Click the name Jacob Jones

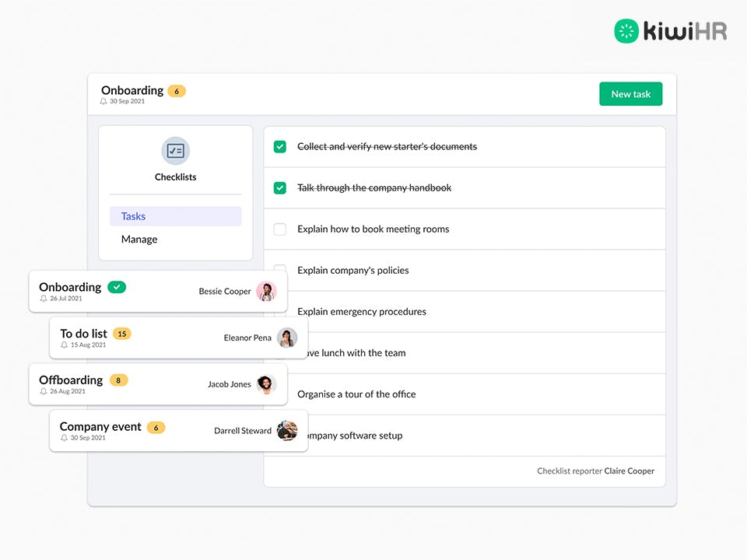(x=229, y=383)
